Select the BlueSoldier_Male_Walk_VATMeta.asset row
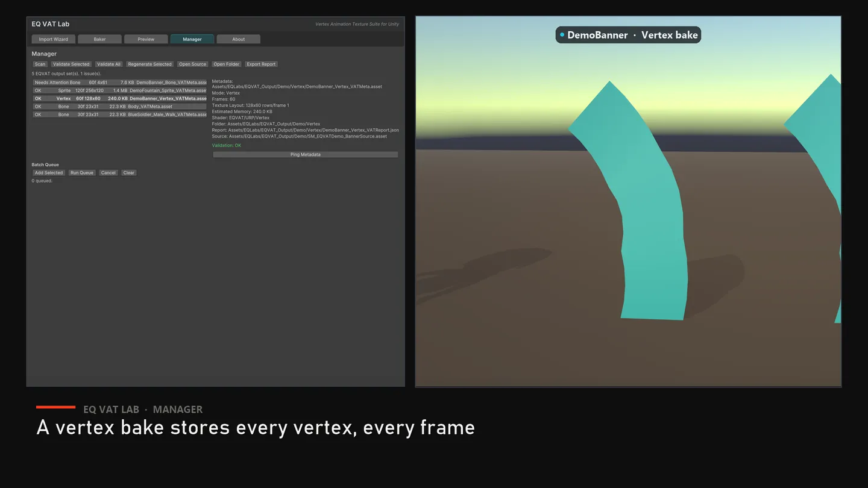868x488 pixels. 119,114
